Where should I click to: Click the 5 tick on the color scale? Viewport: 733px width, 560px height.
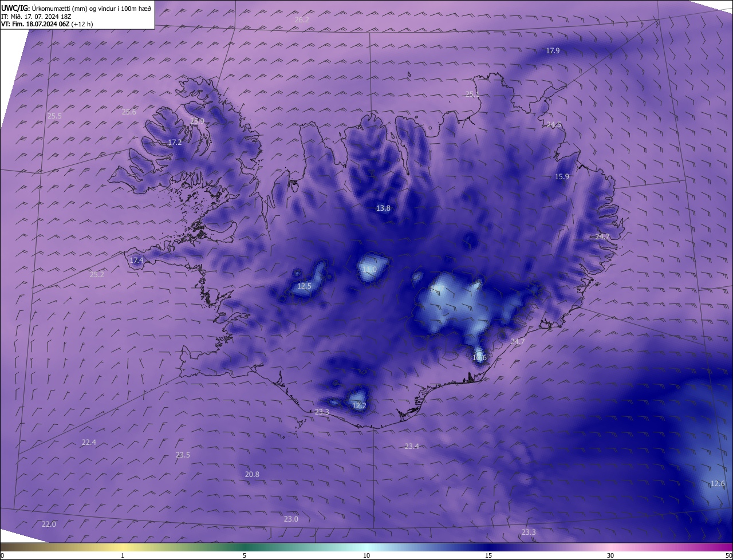pyautogui.click(x=245, y=556)
